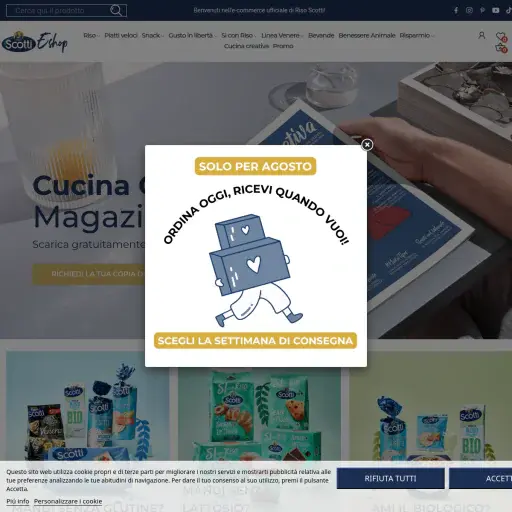
Task: Click the Scotti Eshop logo
Action: pyautogui.click(x=35, y=42)
